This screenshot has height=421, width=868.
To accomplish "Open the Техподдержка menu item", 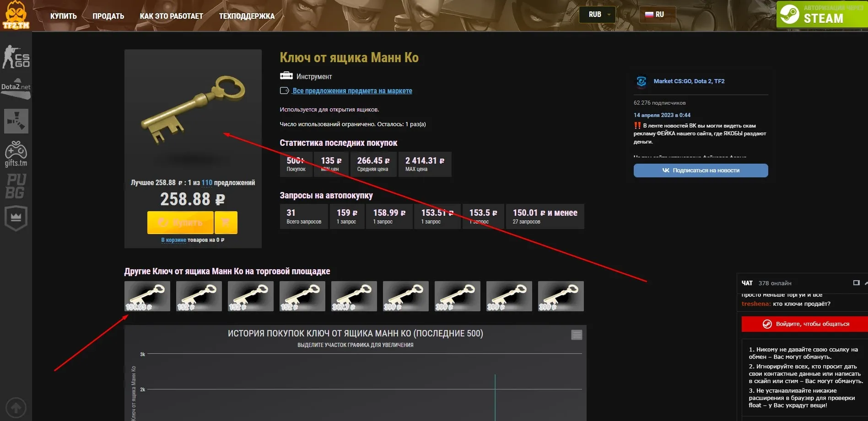I will (247, 16).
